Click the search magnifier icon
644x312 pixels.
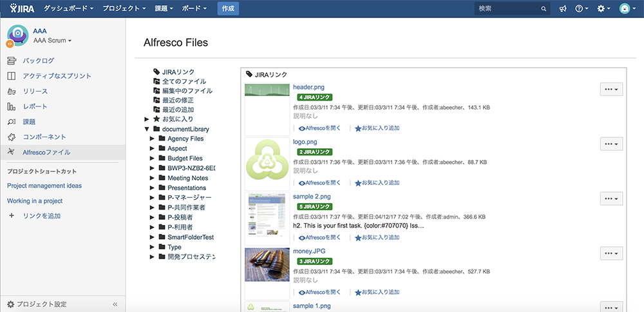(x=544, y=8)
